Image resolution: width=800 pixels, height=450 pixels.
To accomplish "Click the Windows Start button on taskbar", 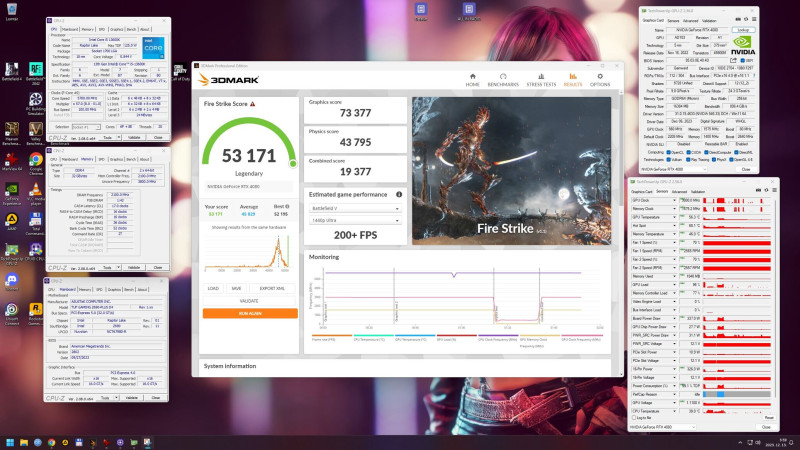I will coord(10,442).
